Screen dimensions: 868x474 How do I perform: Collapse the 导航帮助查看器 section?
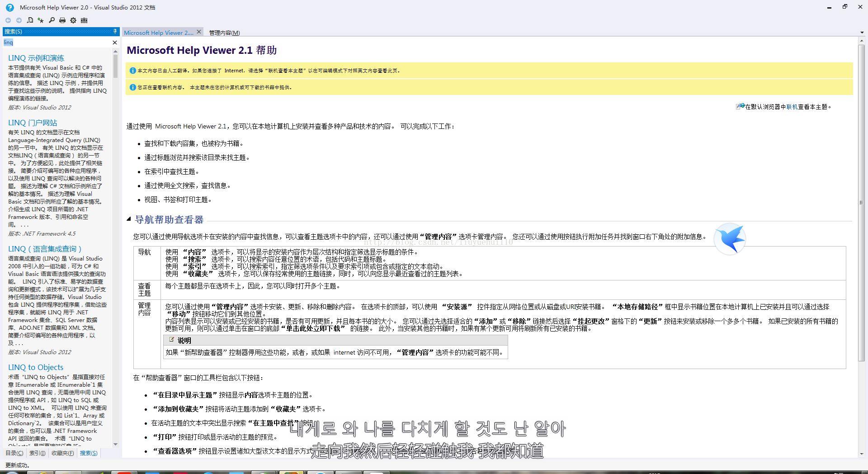129,219
